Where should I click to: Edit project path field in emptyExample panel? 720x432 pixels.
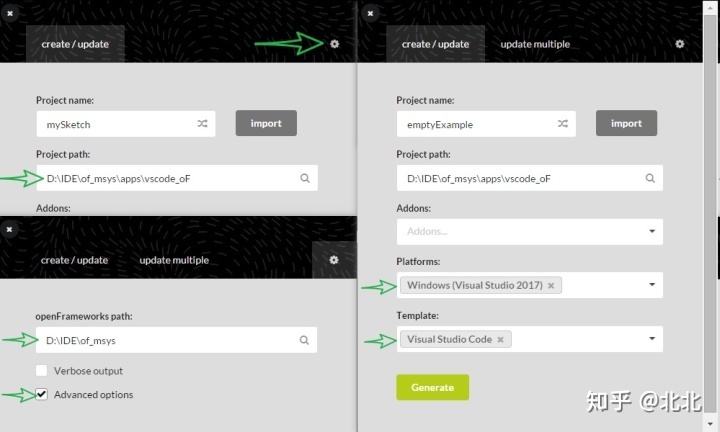click(x=529, y=178)
